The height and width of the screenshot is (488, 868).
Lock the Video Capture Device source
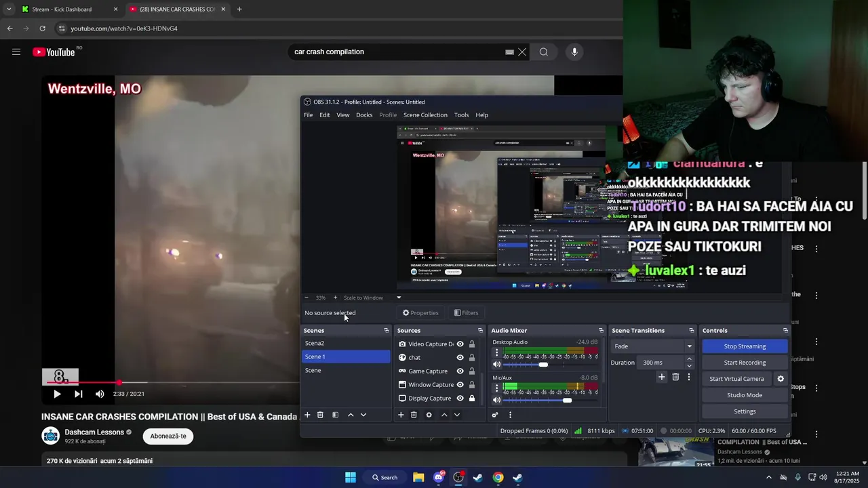472,344
